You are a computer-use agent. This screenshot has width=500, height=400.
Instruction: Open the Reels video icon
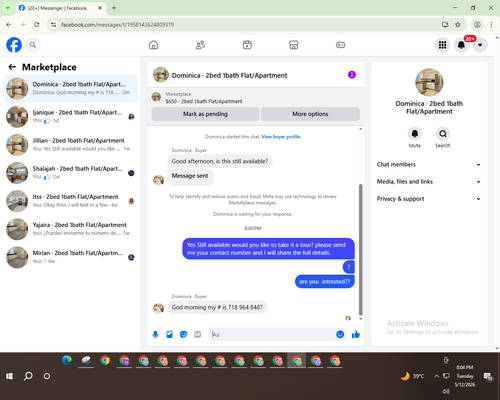point(247,45)
